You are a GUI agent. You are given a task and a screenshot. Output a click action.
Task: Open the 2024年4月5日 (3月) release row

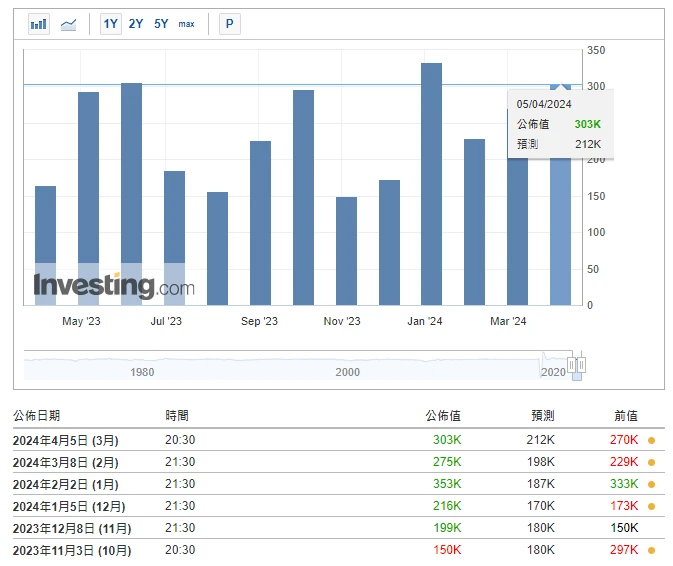pos(65,440)
